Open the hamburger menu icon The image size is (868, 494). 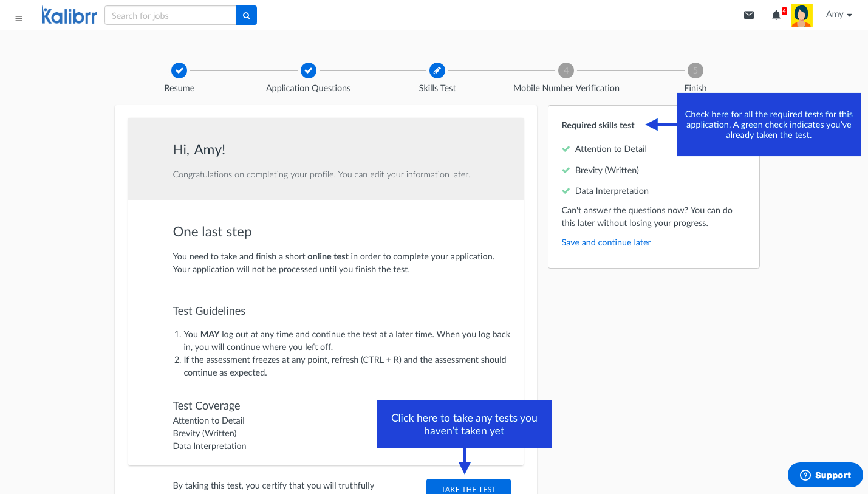(19, 18)
